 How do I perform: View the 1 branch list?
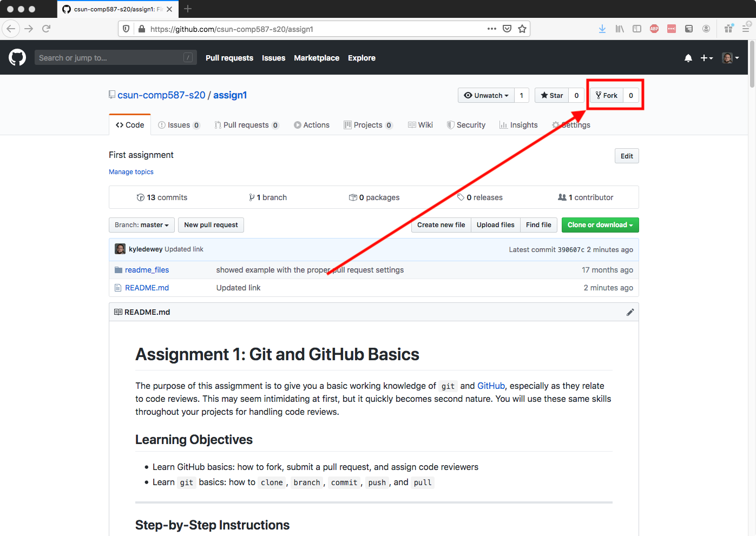click(268, 197)
